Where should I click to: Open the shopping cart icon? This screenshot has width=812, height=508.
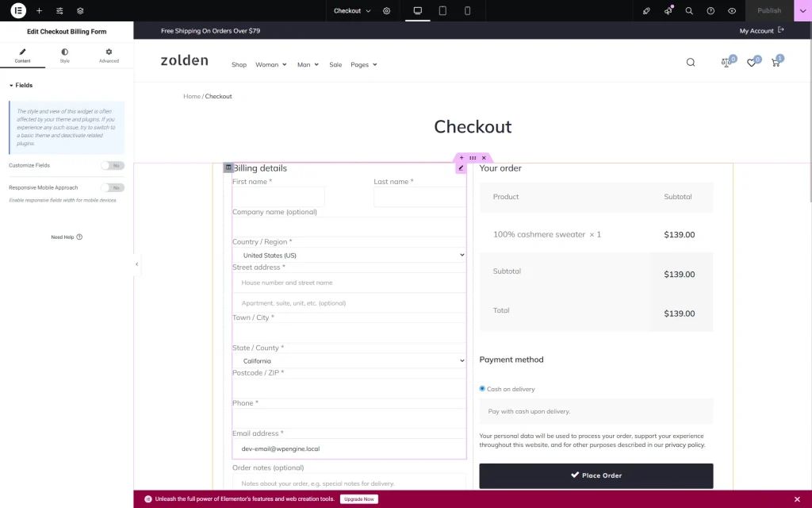[x=776, y=63]
